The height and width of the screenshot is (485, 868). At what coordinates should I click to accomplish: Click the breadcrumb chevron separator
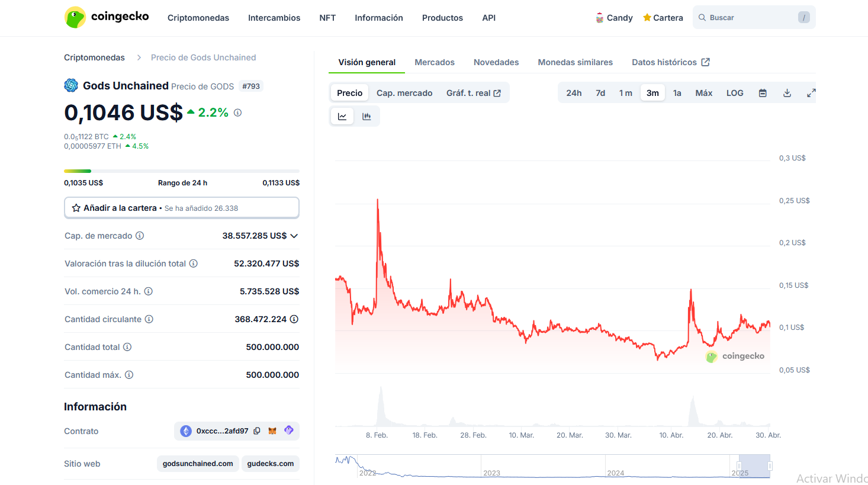click(x=139, y=57)
